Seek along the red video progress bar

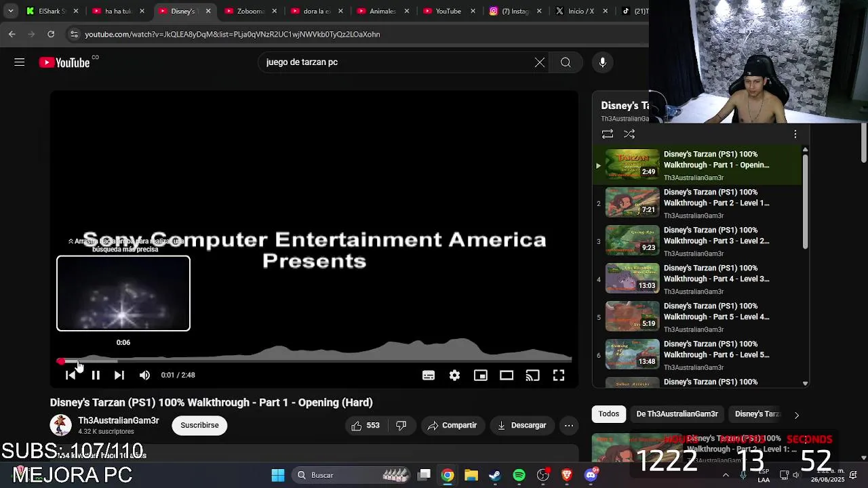pos(314,361)
